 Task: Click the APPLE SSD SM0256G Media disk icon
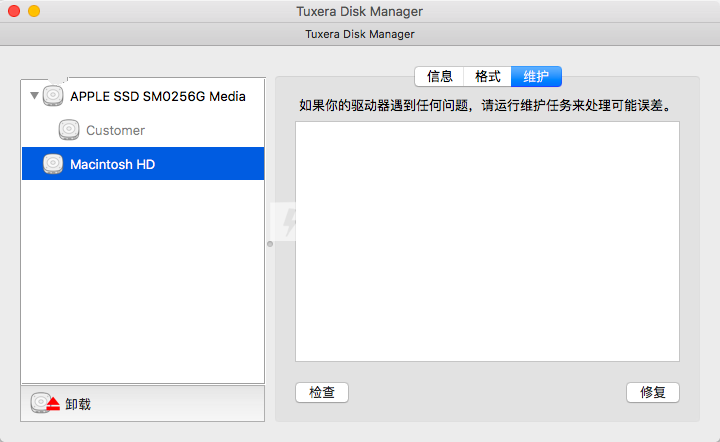[53, 95]
